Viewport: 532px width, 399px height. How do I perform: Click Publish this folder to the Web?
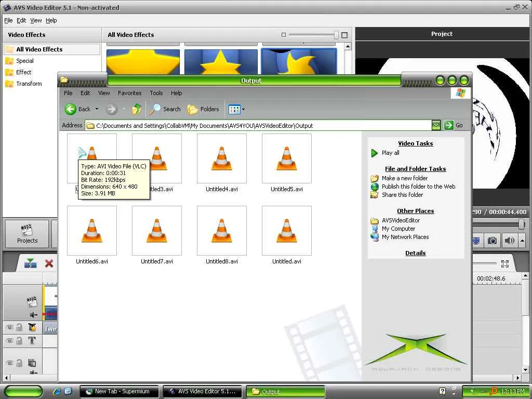418,187
